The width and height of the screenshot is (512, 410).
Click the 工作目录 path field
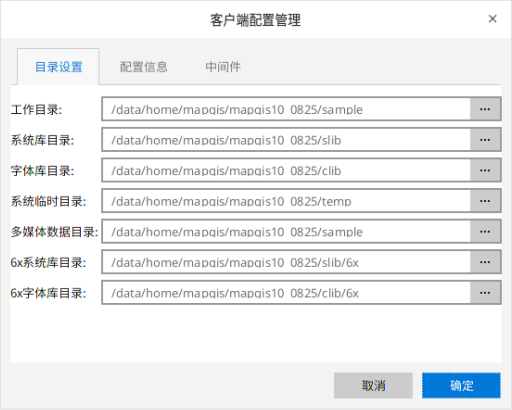(286, 109)
